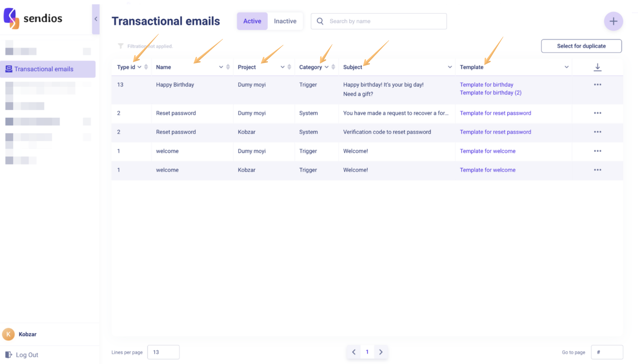
Task: Toggle sort arrows on Name column
Action: coord(228,67)
